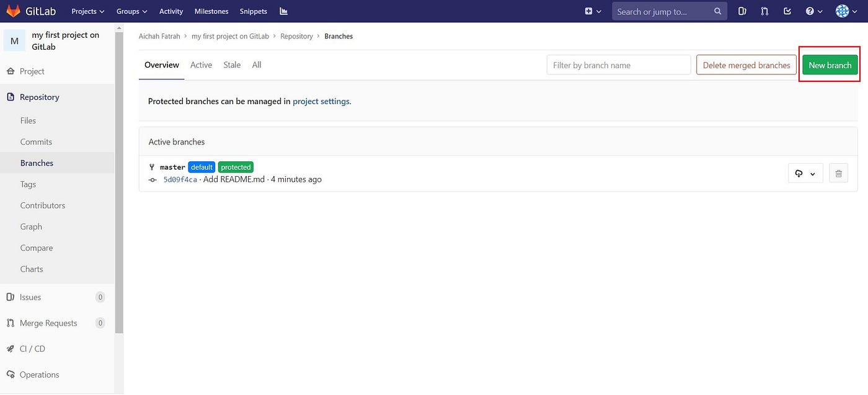
Task: Open the Snippets menu item
Action: [254, 11]
